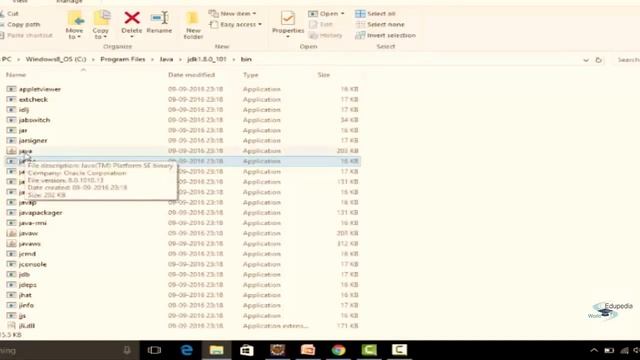
Task: Select the jabswitch file
Action: (x=34, y=120)
